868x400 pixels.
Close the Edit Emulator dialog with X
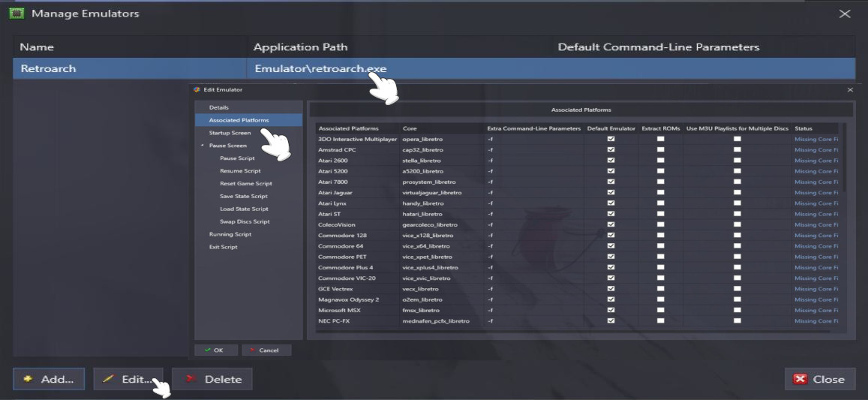(x=850, y=89)
